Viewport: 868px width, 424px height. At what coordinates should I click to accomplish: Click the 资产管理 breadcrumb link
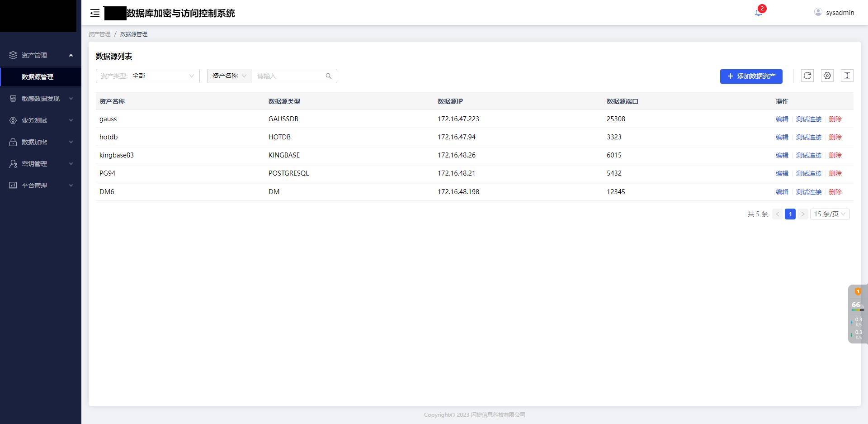pos(99,34)
